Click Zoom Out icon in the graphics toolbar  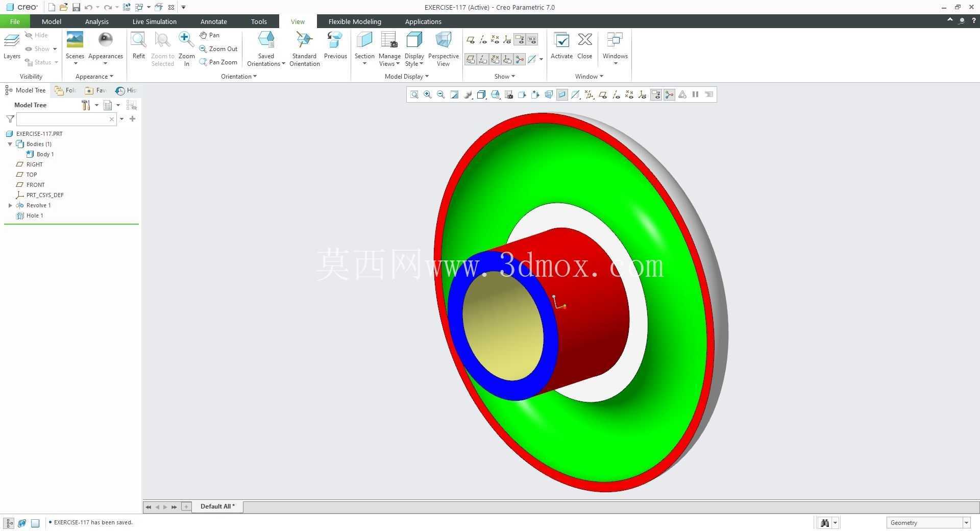pyautogui.click(x=441, y=94)
